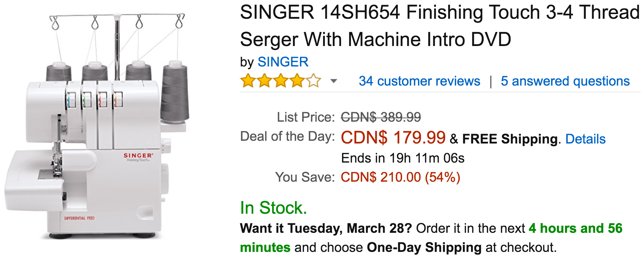
Task: Click the third gold rating star
Action: pyautogui.click(x=281, y=81)
